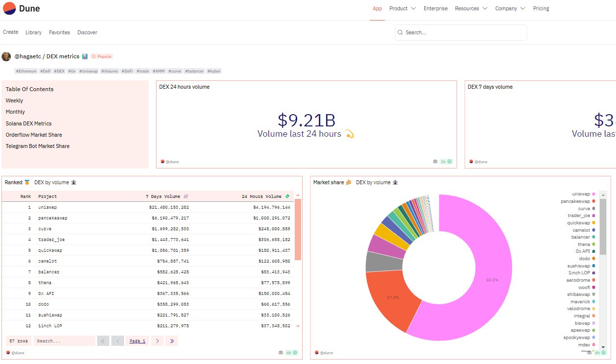The width and height of the screenshot is (616, 364).
Task: Click the camera icon under the Ranked table
Action: [281, 352]
